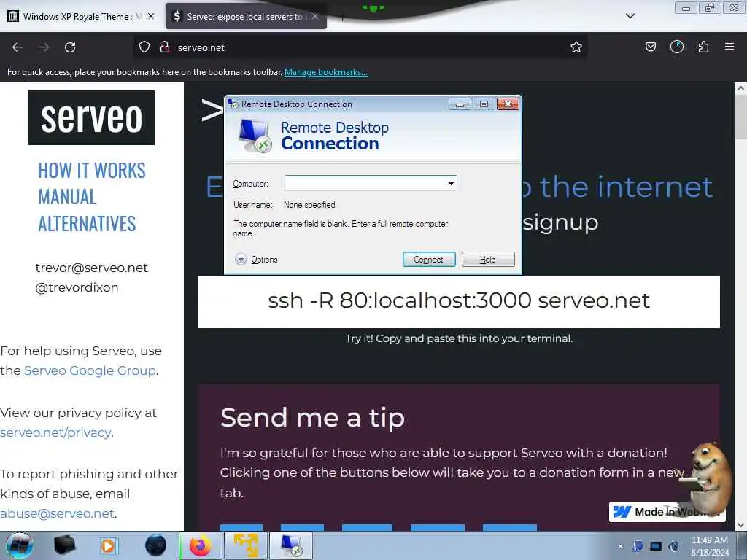Viewport: 747px width, 560px height.
Task: Open the Windows Start orb
Action: point(20,545)
